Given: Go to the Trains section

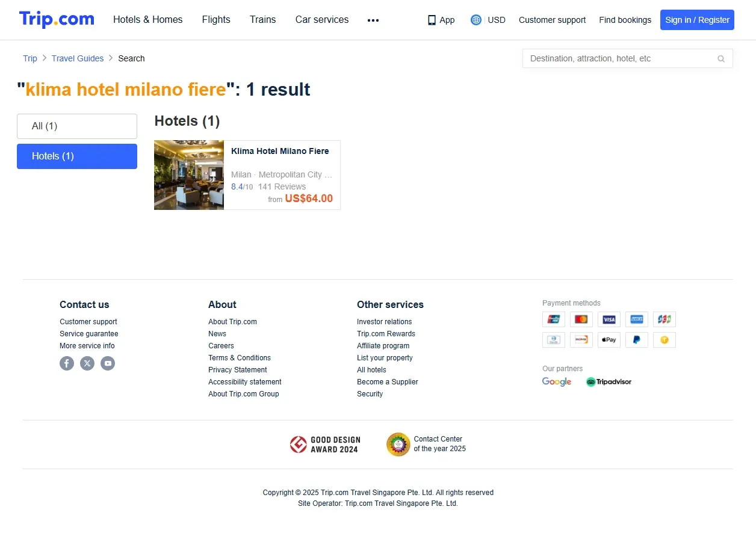Looking at the screenshot, I should [263, 20].
